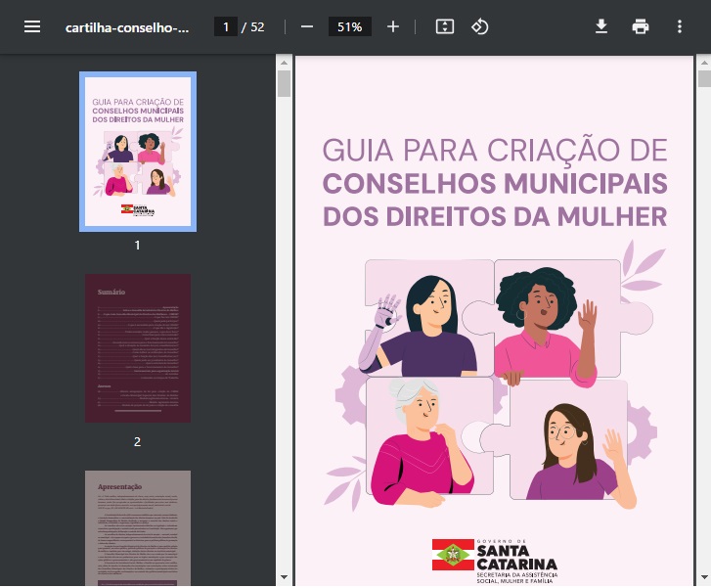Click the cartilha-conselho file title
This screenshot has height=588, width=711.
point(127,26)
